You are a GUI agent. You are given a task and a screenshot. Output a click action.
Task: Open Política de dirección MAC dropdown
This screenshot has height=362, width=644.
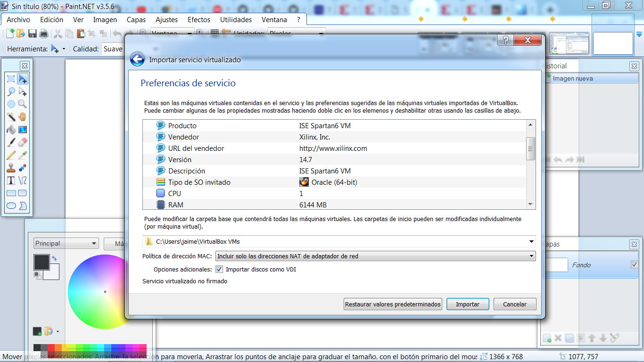pyautogui.click(x=375, y=256)
